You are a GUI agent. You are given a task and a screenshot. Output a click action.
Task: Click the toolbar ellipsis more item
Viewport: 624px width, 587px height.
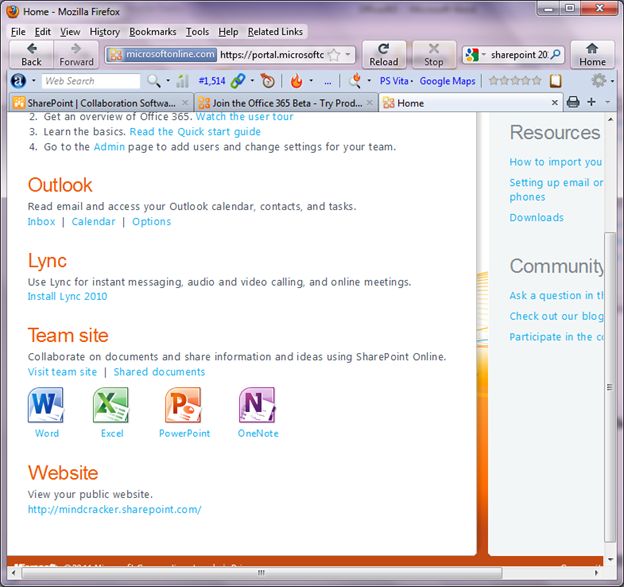[328, 82]
